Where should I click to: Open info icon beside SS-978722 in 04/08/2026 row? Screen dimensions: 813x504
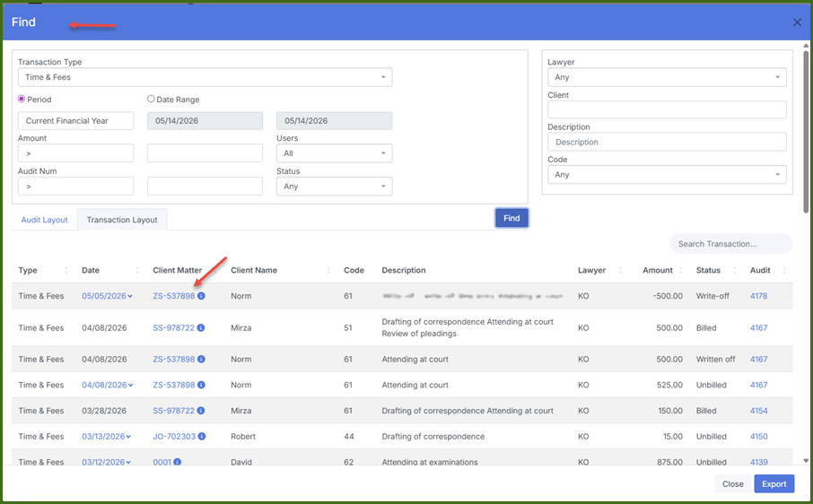[x=201, y=328]
